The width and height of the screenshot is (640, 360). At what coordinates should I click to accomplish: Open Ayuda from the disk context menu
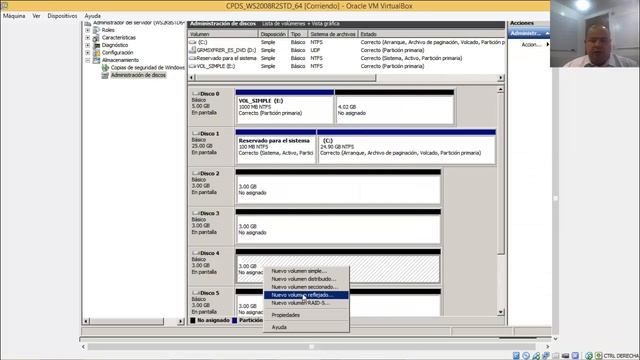(306, 327)
